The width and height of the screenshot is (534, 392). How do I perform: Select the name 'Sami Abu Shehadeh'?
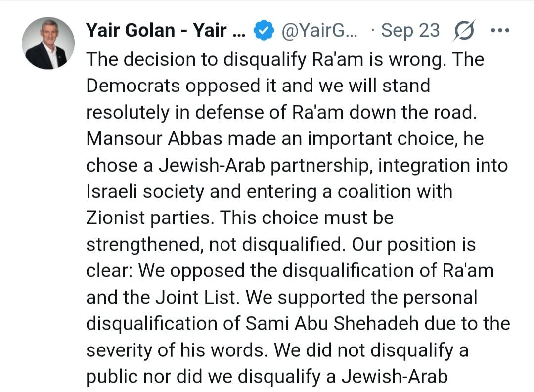pyautogui.click(x=332, y=324)
